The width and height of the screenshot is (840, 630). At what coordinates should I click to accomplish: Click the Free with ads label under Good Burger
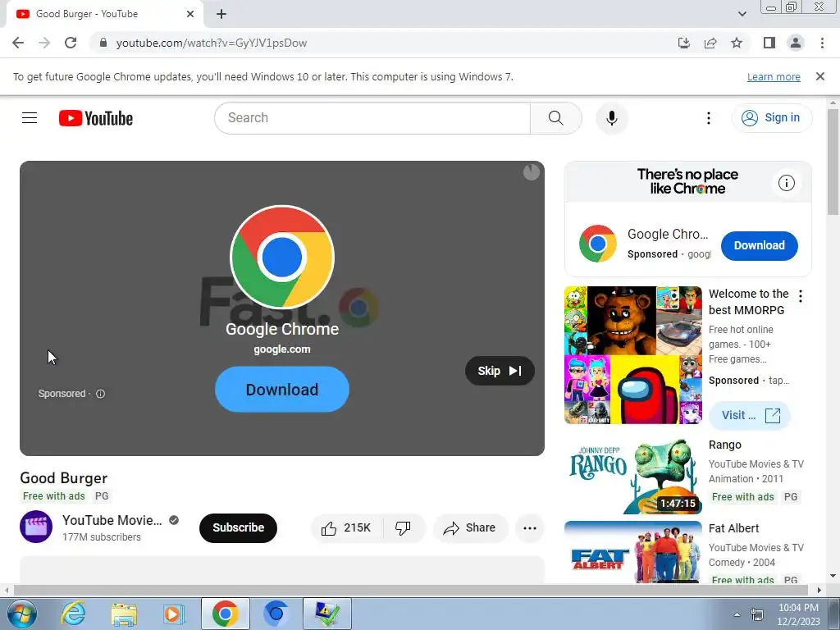coord(53,496)
